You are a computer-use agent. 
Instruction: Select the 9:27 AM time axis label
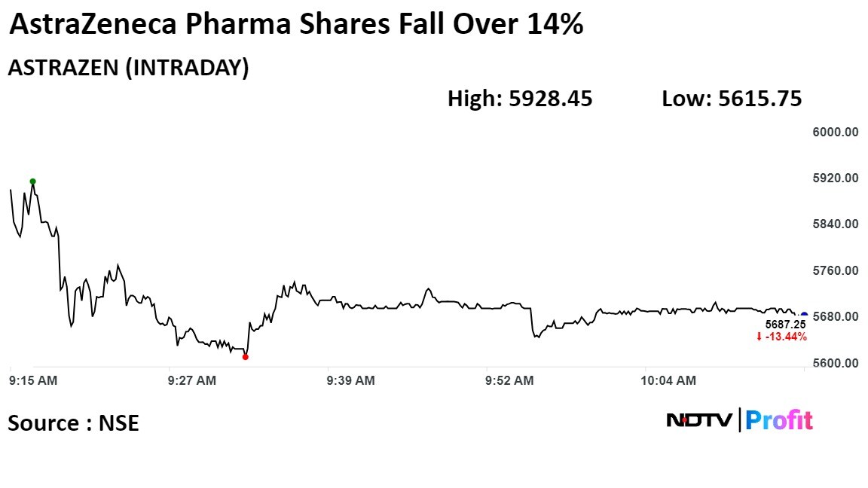pyautogui.click(x=192, y=381)
